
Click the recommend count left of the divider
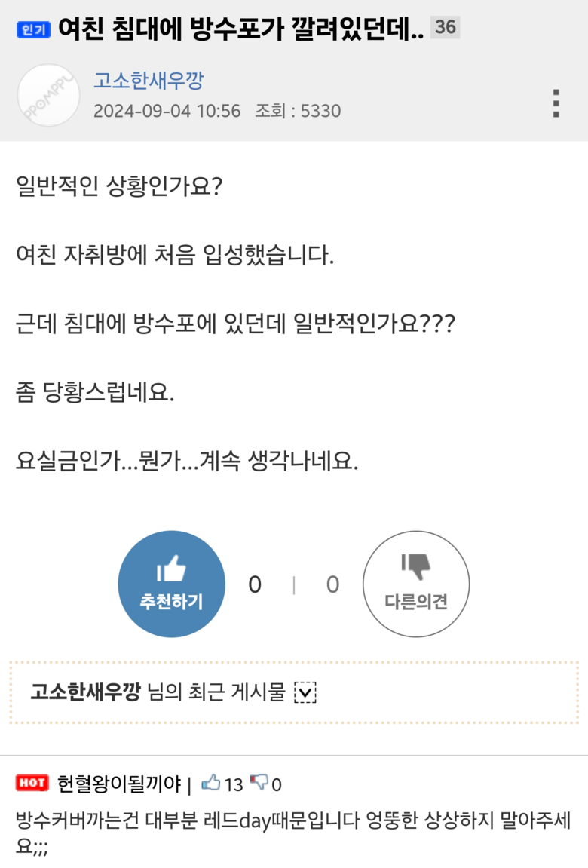click(255, 584)
